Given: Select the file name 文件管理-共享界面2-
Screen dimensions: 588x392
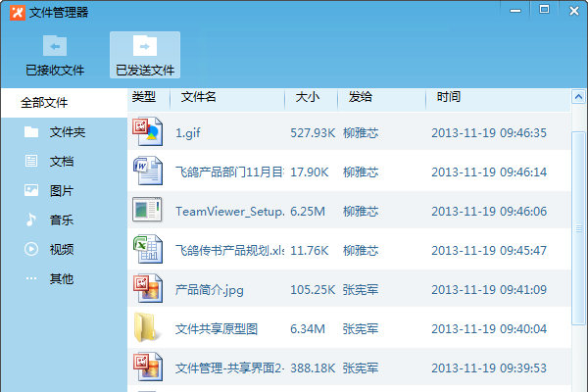Looking at the screenshot, I should 229,368.
